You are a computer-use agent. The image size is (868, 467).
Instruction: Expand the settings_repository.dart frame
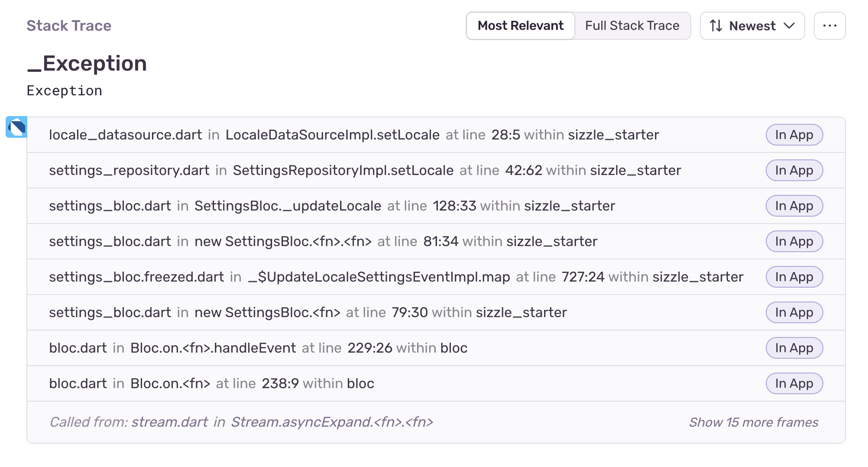pyautogui.click(x=129, y=170)
